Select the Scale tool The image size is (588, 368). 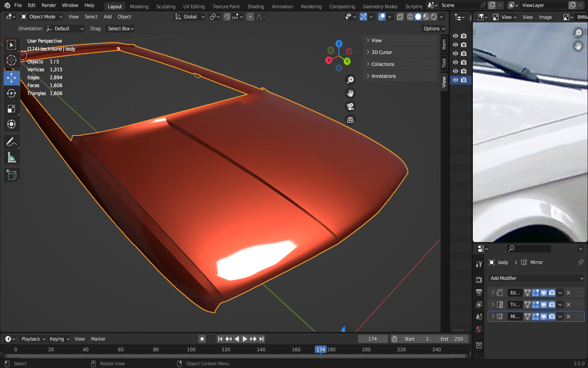[x=11, y=109]
